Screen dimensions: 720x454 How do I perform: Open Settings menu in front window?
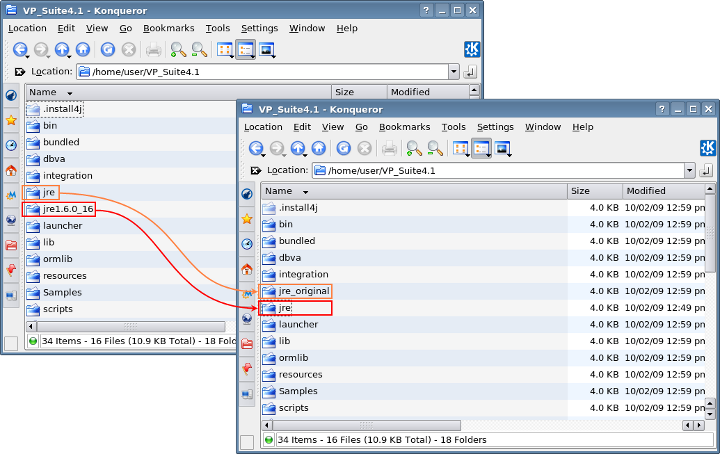[495, 127]
